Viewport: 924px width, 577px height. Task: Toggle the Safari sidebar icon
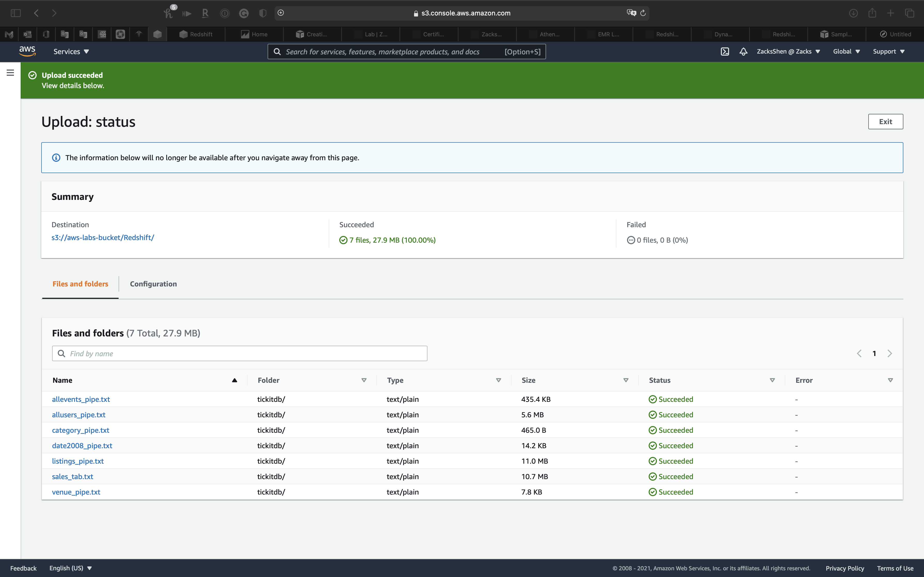(x=16, y=13)
